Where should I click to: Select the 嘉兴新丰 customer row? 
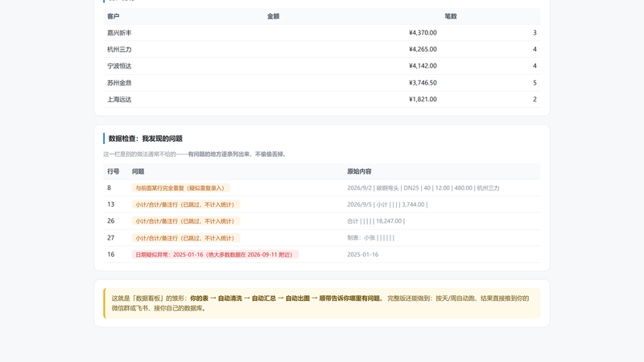321,33
